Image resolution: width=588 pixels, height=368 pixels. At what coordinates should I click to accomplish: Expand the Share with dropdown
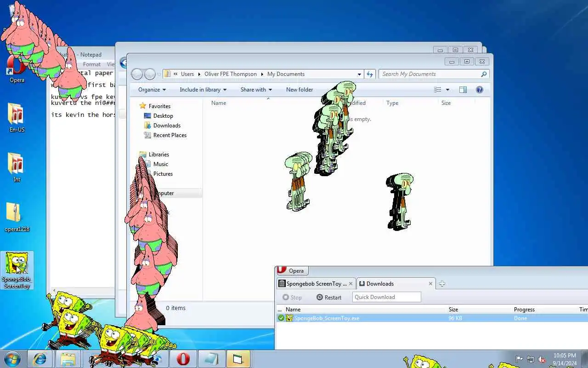[x=256, y=90]
